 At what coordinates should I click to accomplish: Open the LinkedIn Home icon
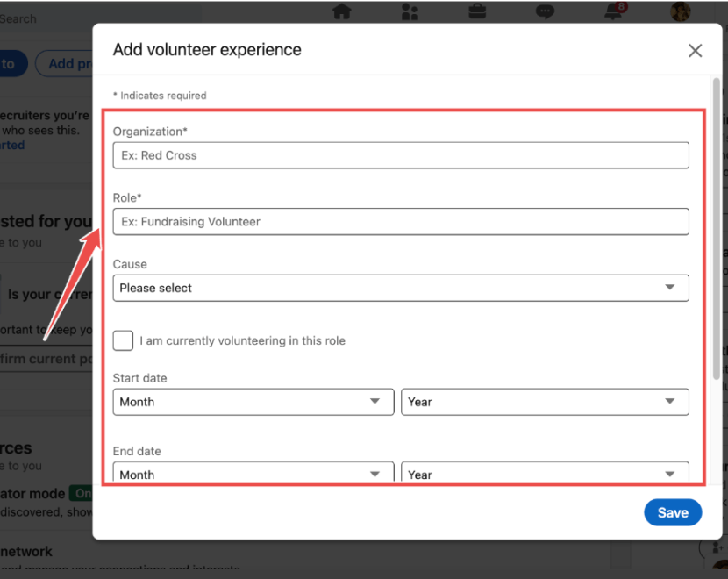tap(342, 11)
